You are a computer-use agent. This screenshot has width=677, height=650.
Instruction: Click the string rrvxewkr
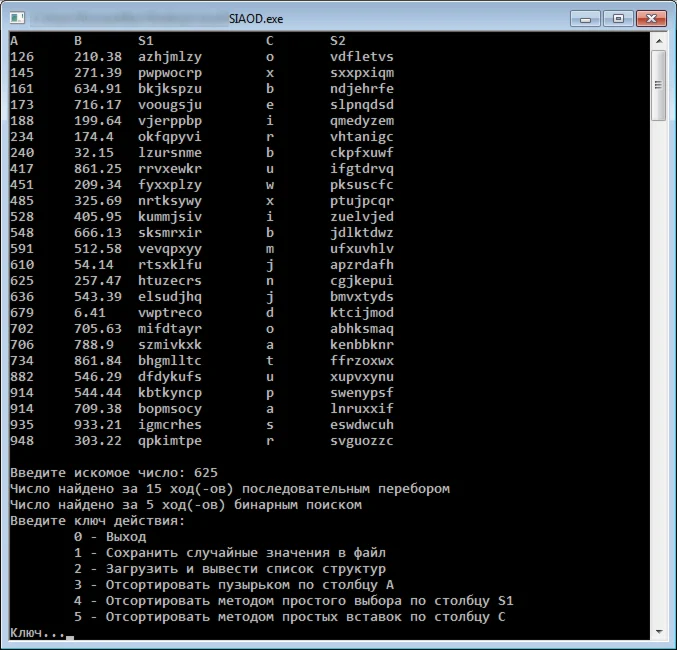[170, 168]
